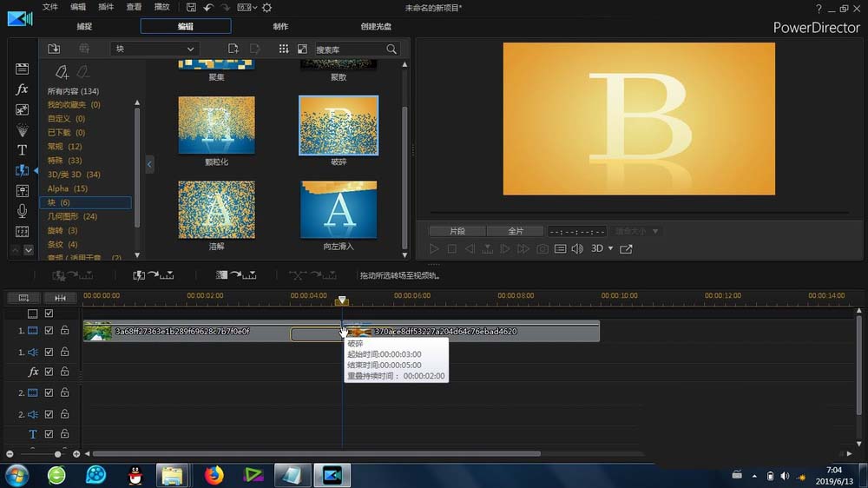Open the Title Room T icon
Image resolution: width=868 pixels, height=488 pixels.
pyautogui.click(x=23, y=150)
